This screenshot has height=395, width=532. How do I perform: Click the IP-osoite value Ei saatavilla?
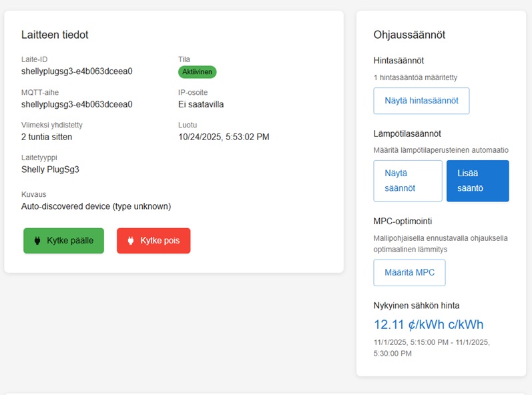coord(201,104)
